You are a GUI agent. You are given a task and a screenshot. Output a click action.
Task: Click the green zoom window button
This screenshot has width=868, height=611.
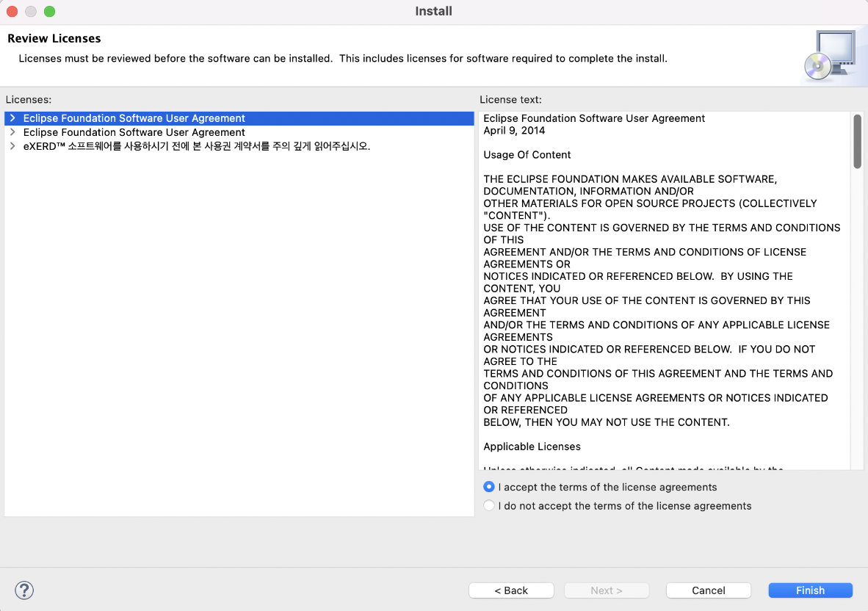[49, 11]
